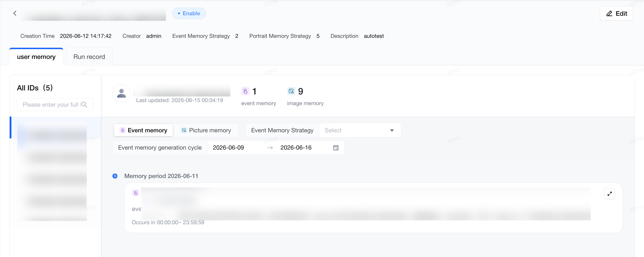Click the blue clock timeline marker

pyautogui.click(x=115, y=176)
